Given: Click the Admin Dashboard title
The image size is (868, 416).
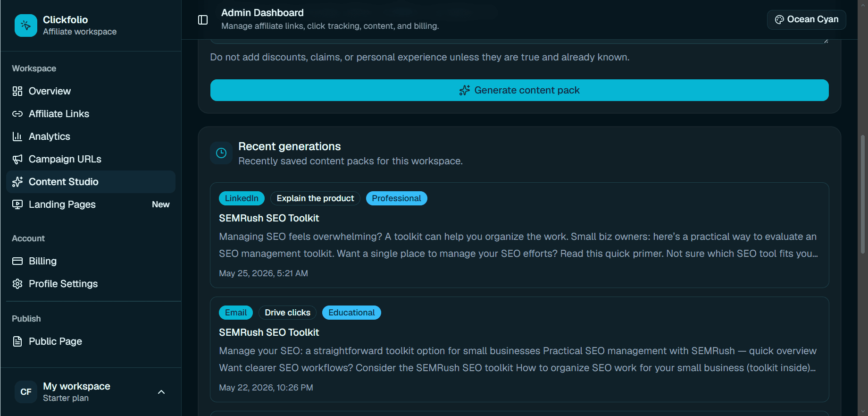Looking at the screenshot, I should click(x=262, y=13).
